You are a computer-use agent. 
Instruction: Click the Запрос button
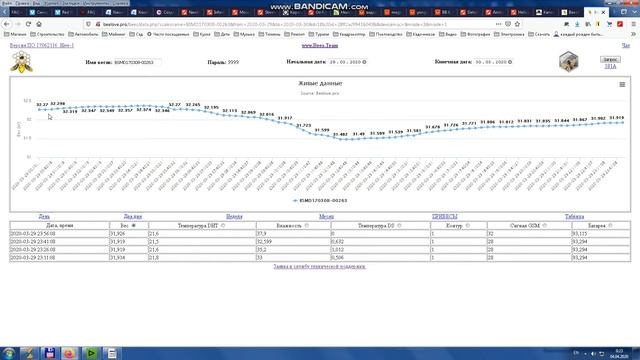(610, 60)
